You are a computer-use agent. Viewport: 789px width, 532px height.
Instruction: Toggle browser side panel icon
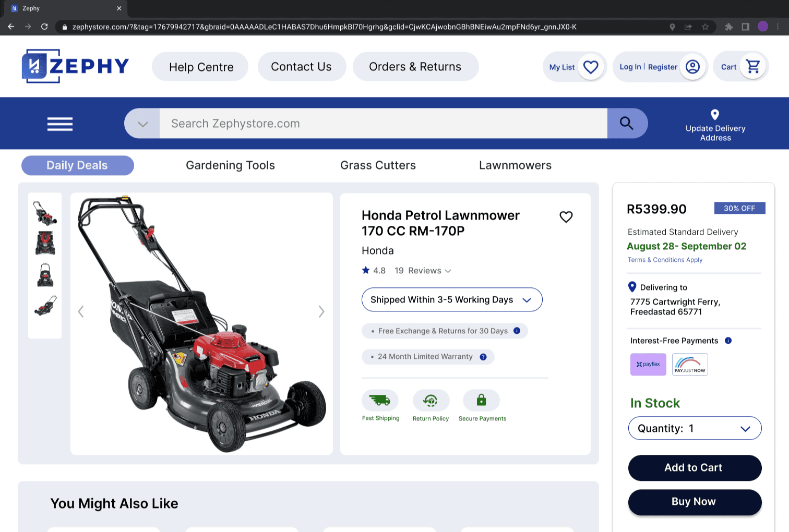(x=745, y=27)
